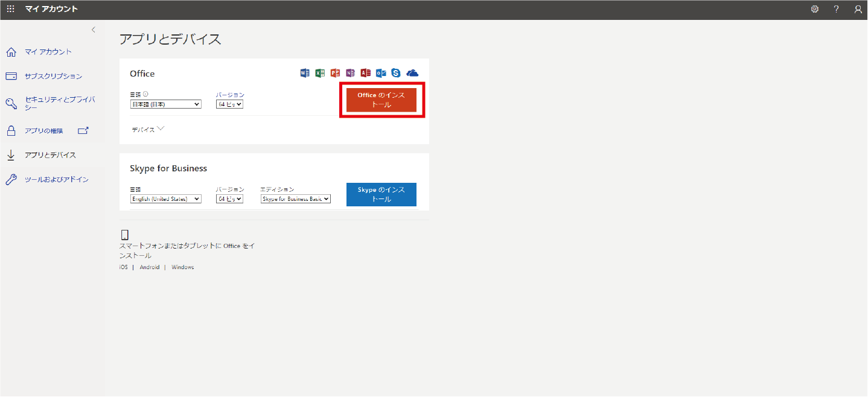Open the Skype for Business Basic edition dropdown
This screenshot has height=397, width=868.
(x=296, y=198)
